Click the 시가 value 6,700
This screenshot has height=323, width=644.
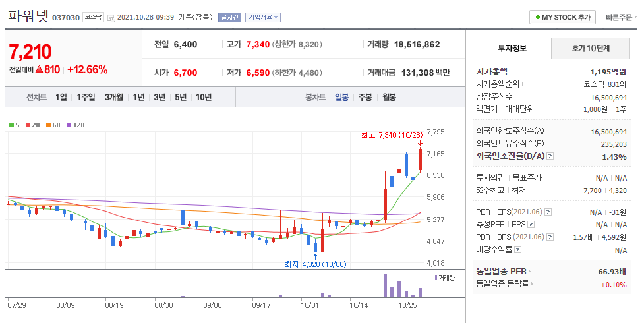(186, 73)
